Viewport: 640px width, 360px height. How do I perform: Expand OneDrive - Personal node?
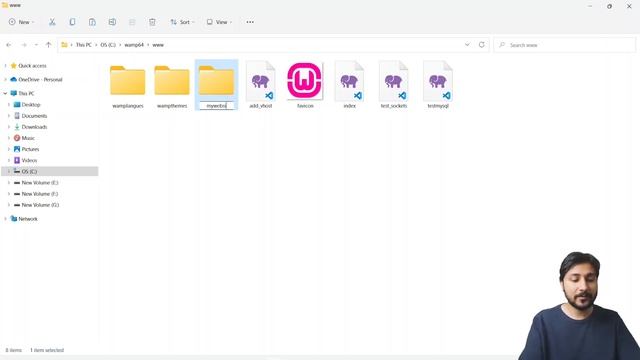point(5,80)
